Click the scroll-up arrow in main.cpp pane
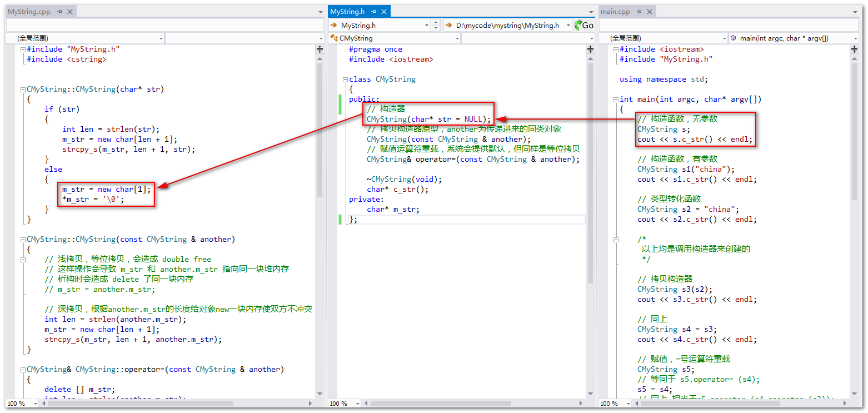 pos(854,58)
